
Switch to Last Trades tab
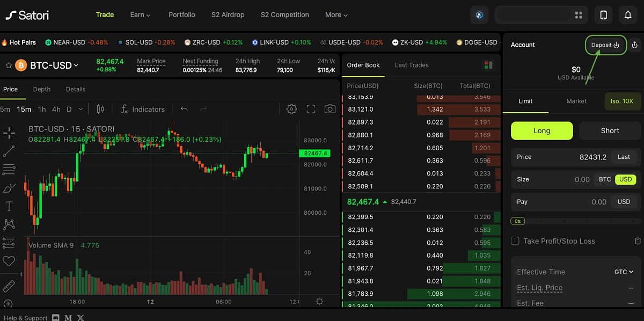tap(412, 65)
